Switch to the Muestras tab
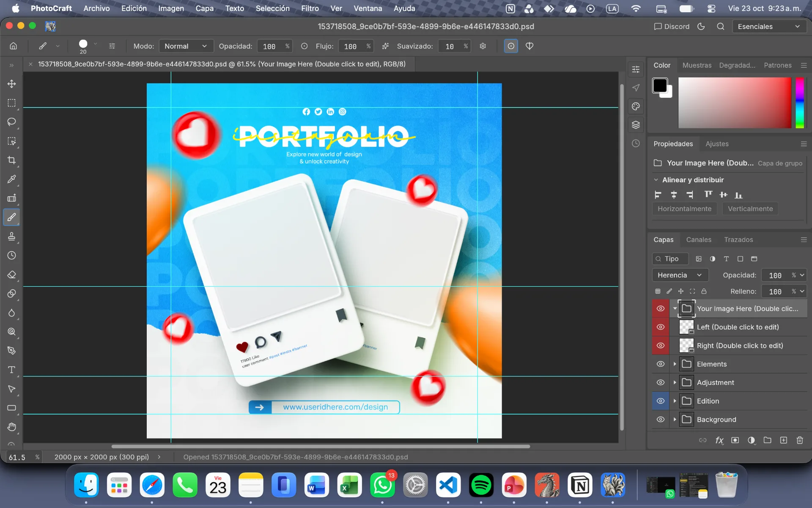The image size is (812, 508). (x=697, y=65)
